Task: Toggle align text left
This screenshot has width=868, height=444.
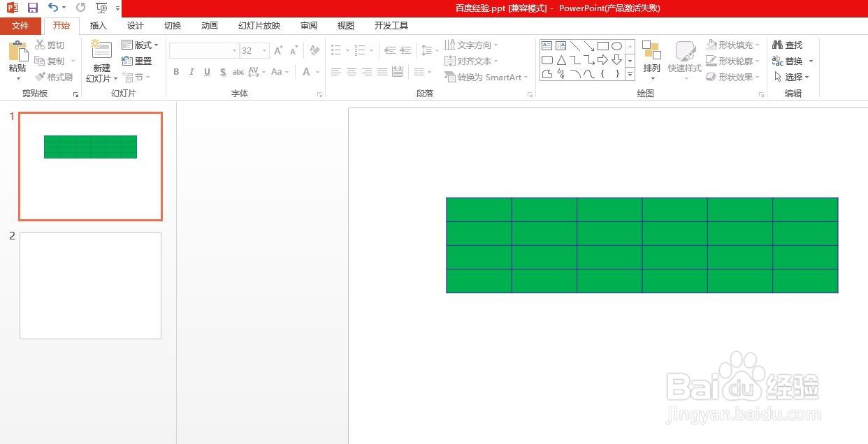Action: pyautogui.click(x=336, y=72)
